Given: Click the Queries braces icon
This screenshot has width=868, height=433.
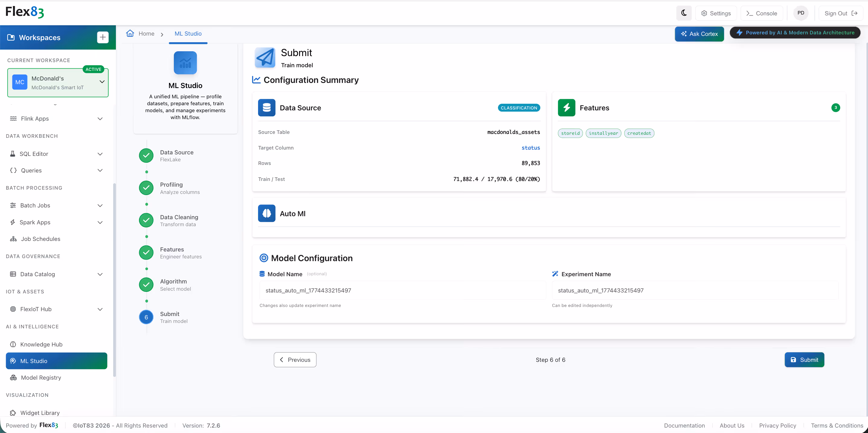Looking at the screenshot, I should click(13, 170).
